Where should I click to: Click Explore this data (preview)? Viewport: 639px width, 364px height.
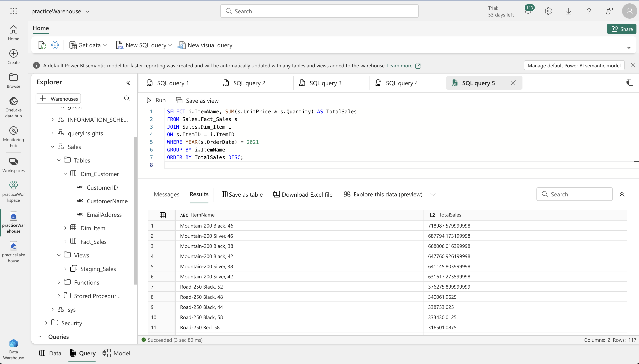[x=383, y=194]
